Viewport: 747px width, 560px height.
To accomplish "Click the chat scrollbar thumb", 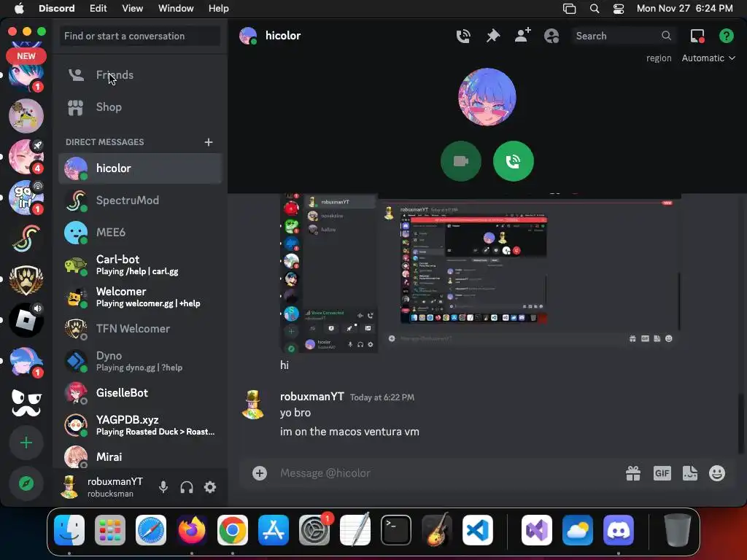I will click(741, 424).
